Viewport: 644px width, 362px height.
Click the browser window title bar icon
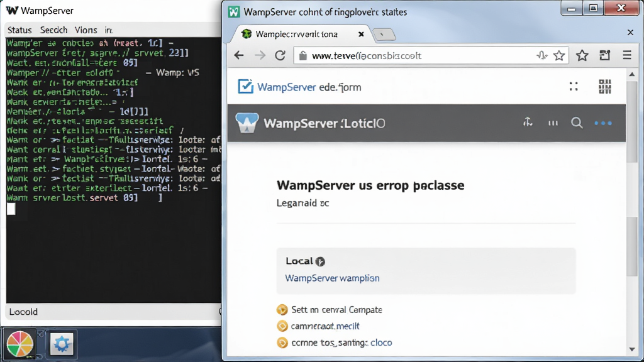point(234,12)
